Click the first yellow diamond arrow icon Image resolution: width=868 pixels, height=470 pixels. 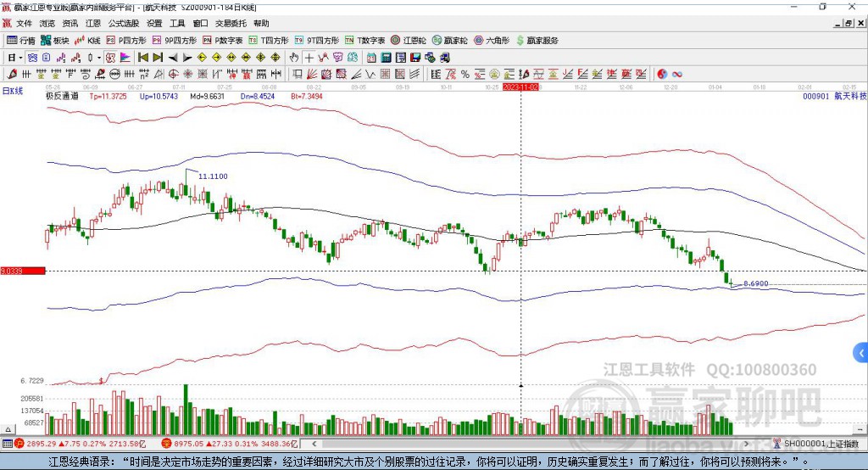[202, 58]
